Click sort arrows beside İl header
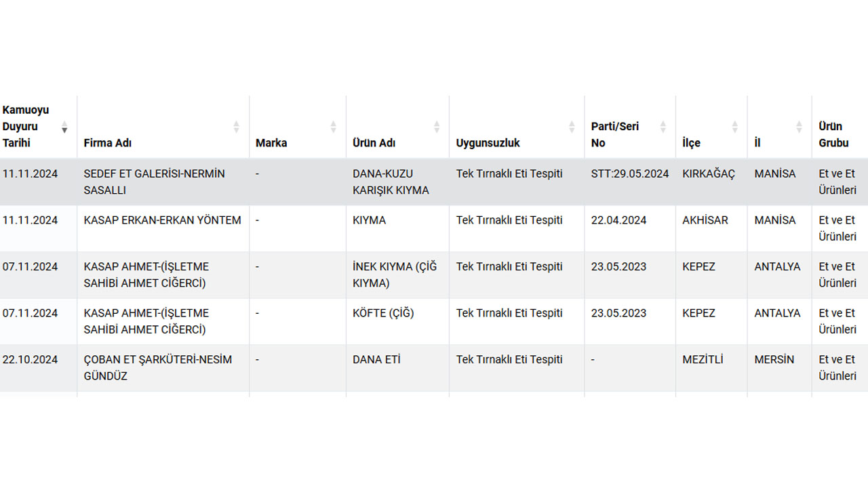 (800, 127)
